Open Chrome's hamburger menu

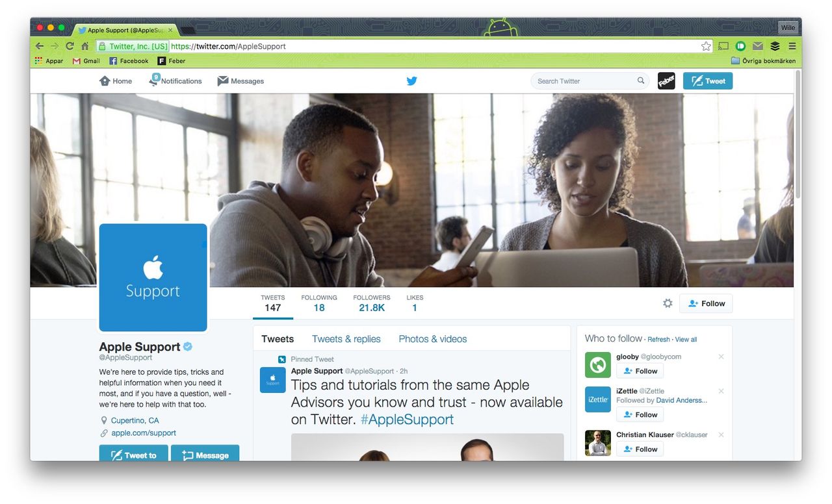click(792, 46)
